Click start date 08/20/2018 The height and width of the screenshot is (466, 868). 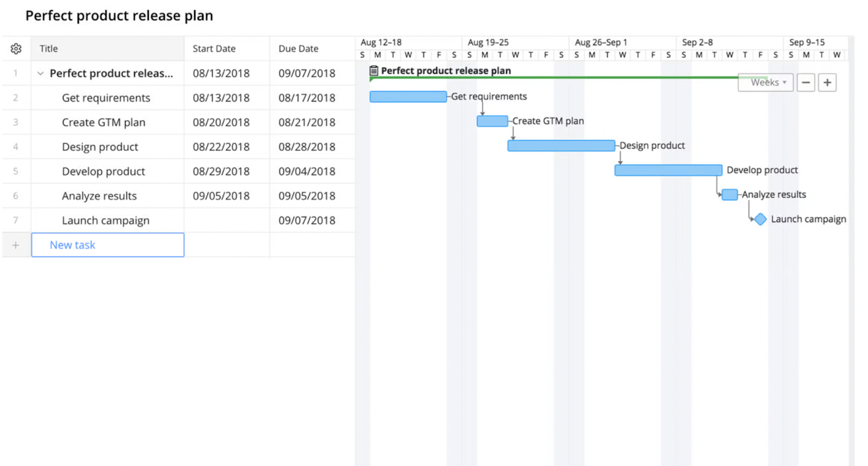click(221, 122)
